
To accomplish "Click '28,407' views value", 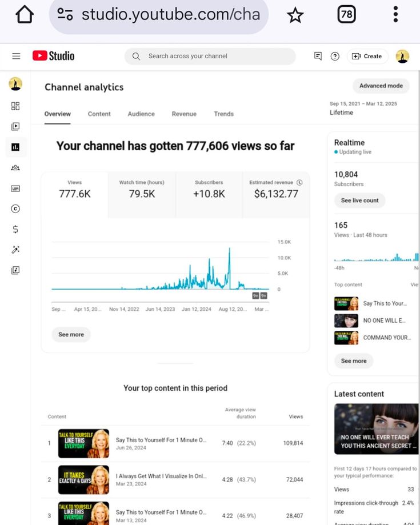I will pos(294,516).
